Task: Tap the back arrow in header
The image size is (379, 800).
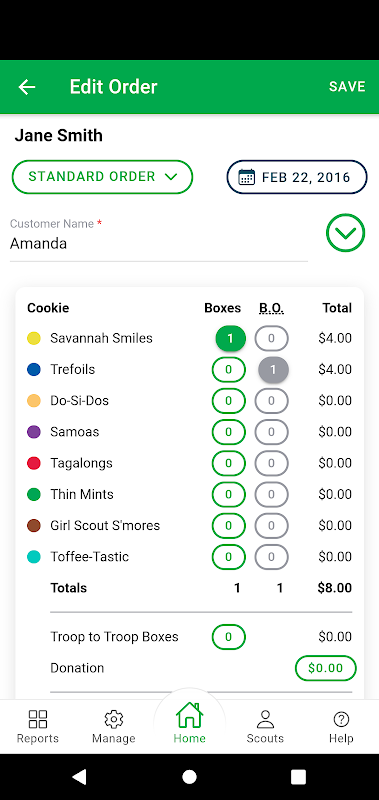Action: (x=27, y=87)
